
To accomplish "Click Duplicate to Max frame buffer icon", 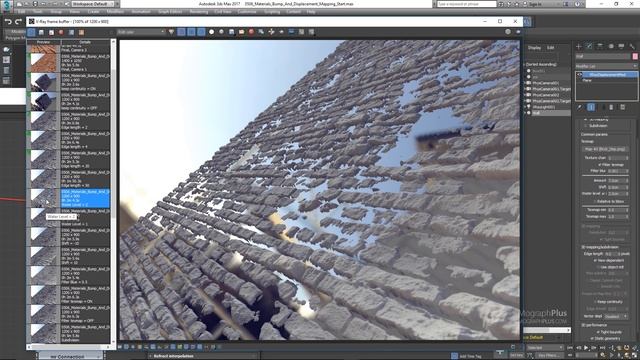I will [x=261, y=32].
